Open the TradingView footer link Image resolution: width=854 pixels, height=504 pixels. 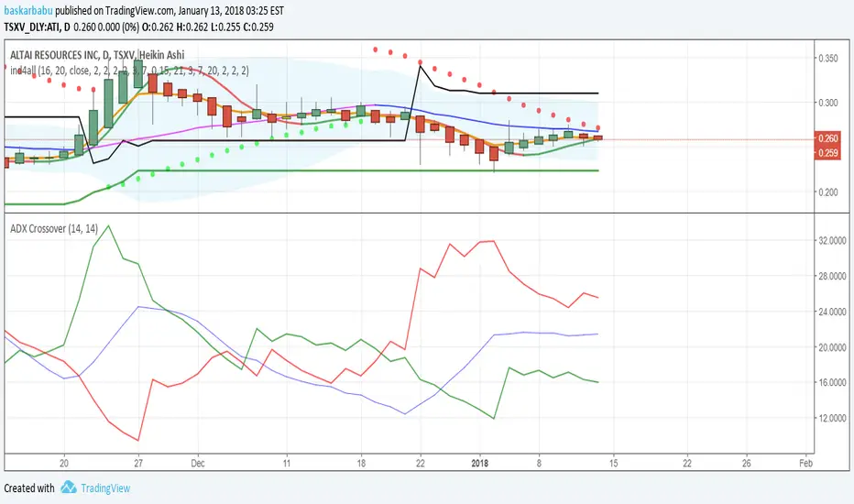point(105,488)
